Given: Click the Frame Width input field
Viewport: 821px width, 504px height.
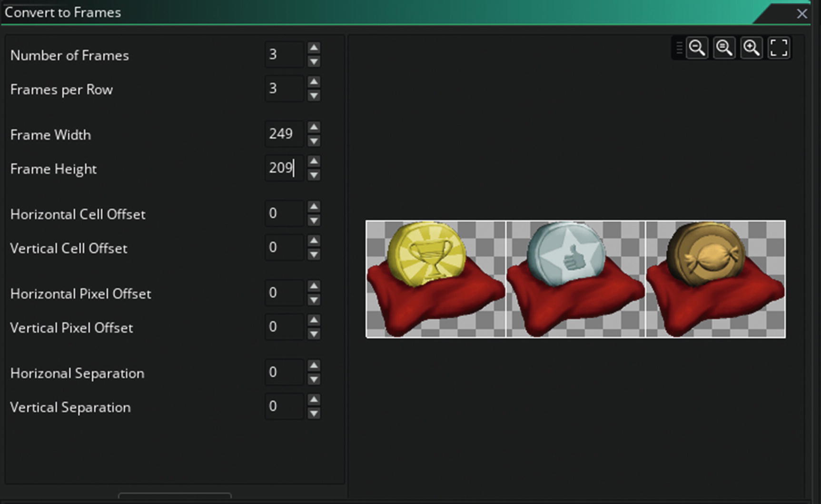Looking at the screenshot, I should click(x=284, y=134).
